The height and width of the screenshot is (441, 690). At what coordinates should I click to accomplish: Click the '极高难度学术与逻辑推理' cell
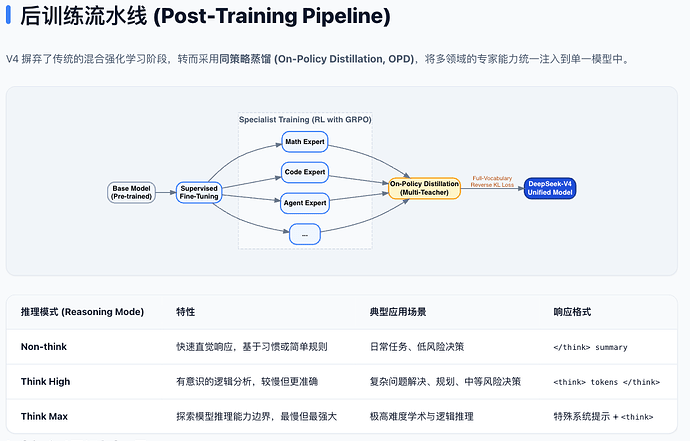(x=422, y=416)
